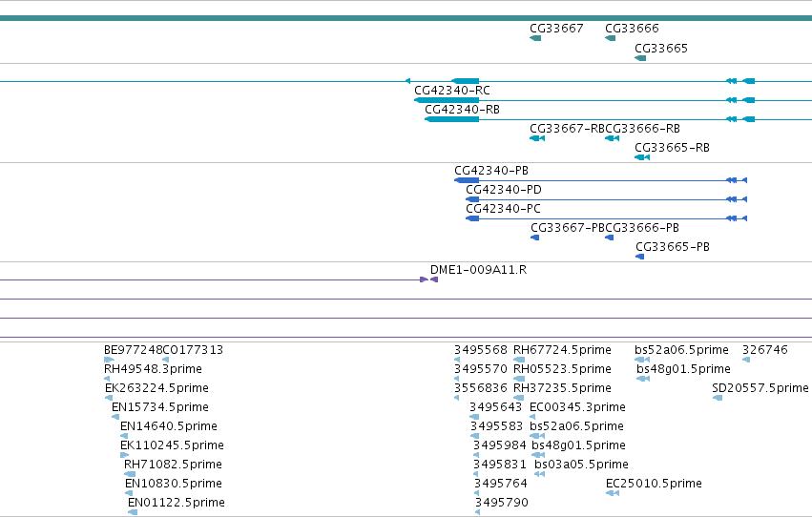Open the CG33667-PB protein label
Viewport: 812px width, 517px height.
[568, 228]
